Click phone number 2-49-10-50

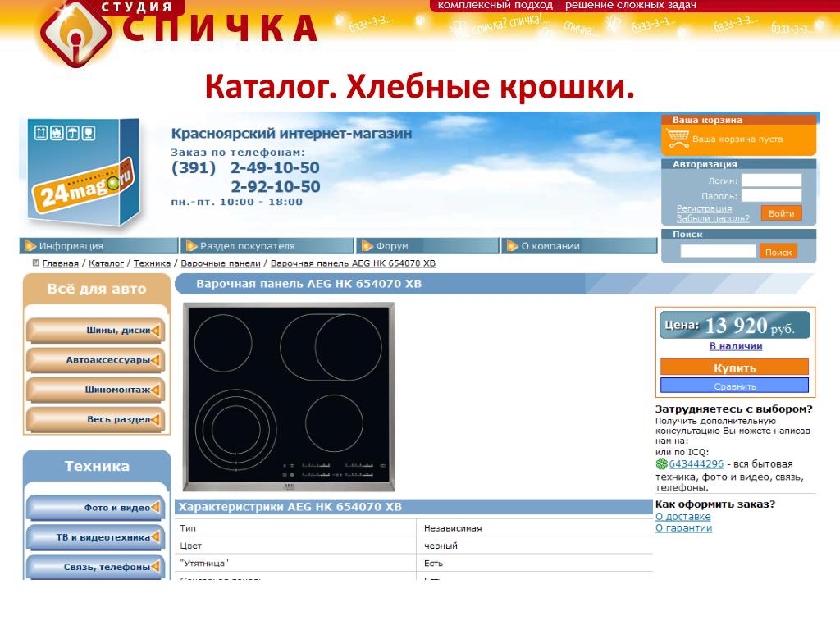point(275,167)
